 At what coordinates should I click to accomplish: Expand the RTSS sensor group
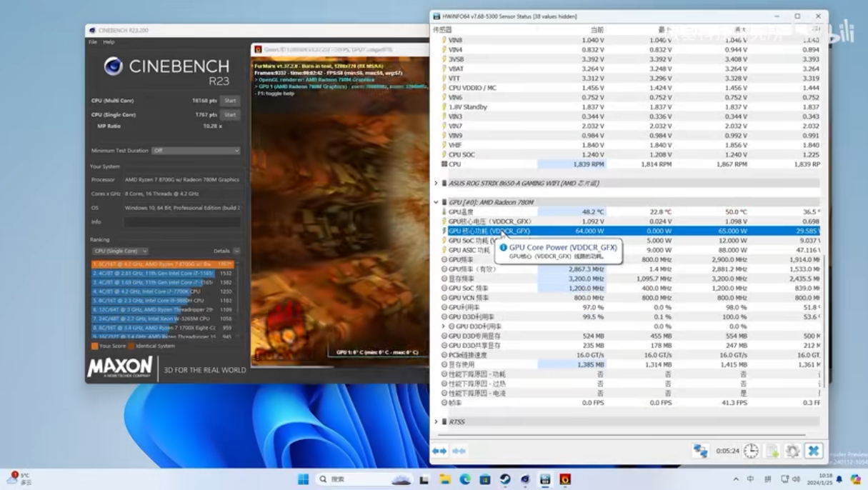pyautogui.click(x=436, y=422)
